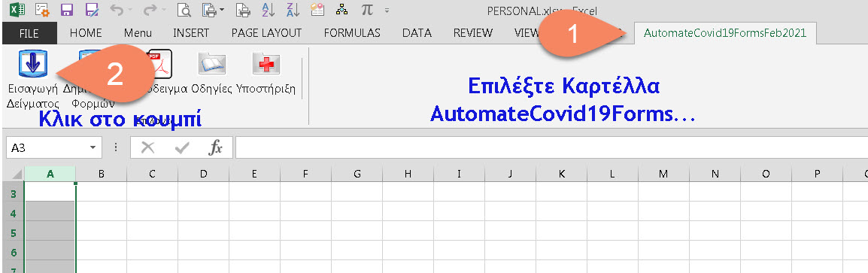
Task: Expand the print options dropdown arrow
Action: pos(222,11)
